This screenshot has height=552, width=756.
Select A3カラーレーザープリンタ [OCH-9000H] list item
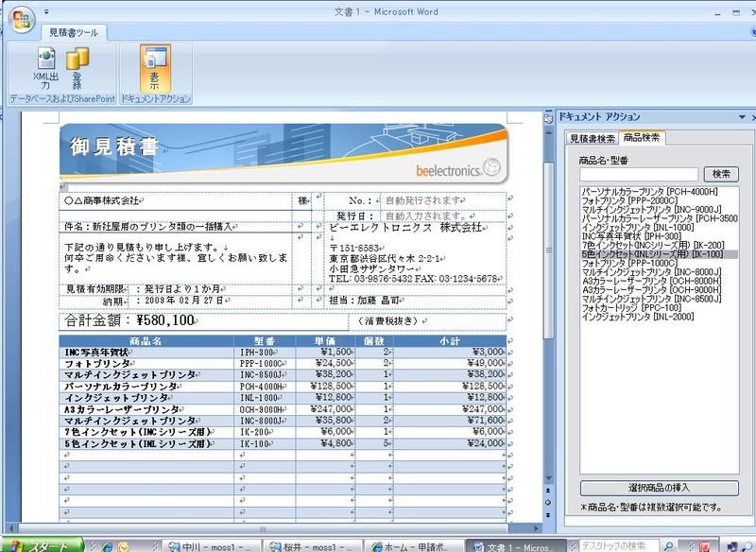[651, 290]
